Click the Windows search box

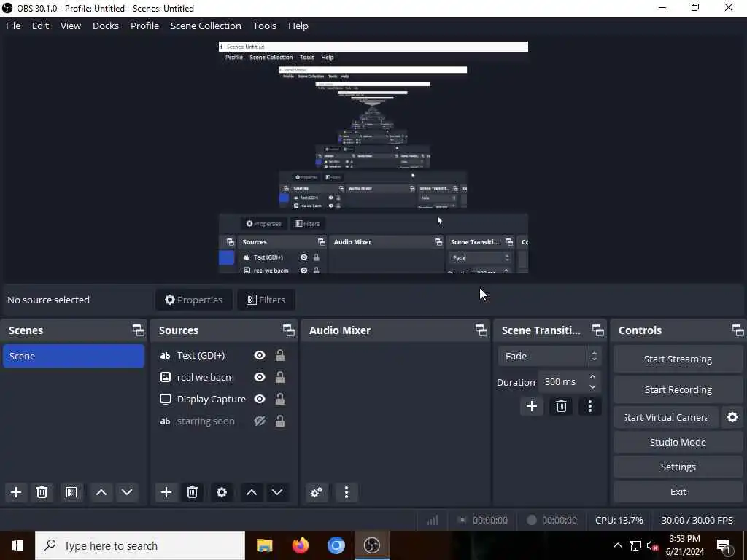tap(140, 545)
